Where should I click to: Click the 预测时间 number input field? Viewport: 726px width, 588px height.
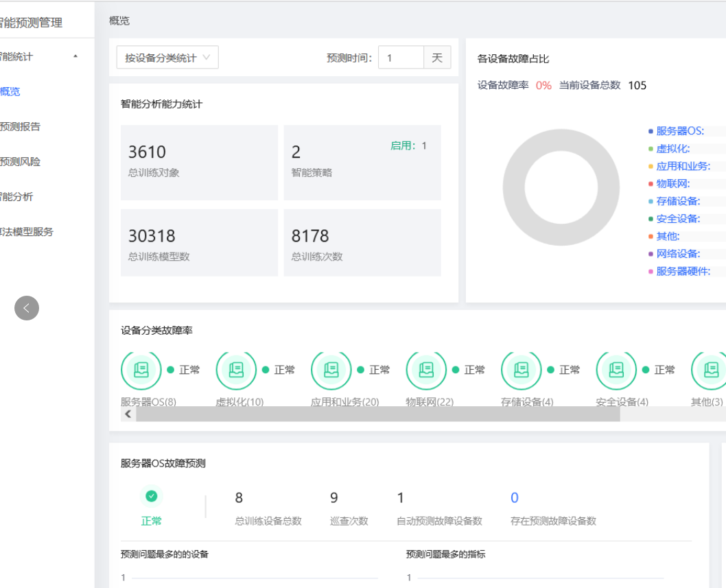pyautogui.click(x=401, y=58)
